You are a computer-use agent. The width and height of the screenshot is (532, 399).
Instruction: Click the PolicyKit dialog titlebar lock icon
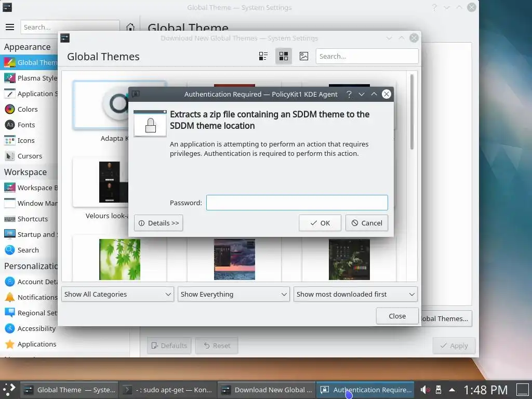[x=136, y=94]
